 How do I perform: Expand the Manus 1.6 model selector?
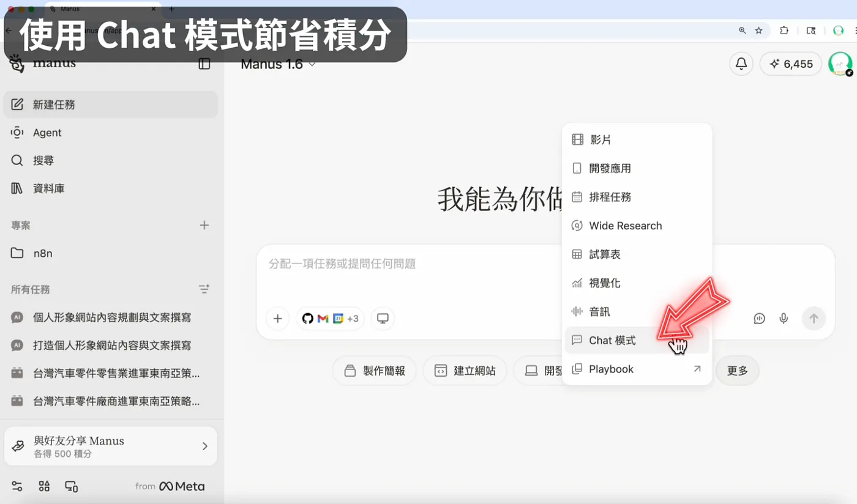click(279, 64)
